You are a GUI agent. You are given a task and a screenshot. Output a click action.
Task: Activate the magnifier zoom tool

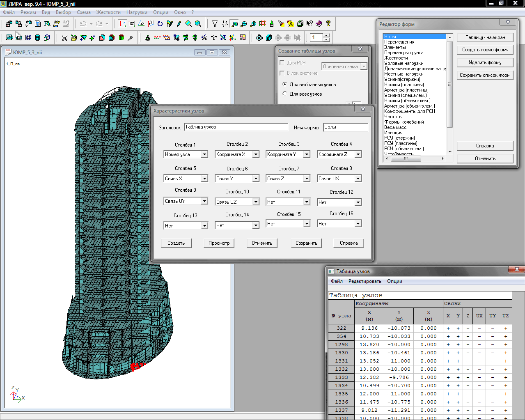pyautogui.click(x=188, y=24)
